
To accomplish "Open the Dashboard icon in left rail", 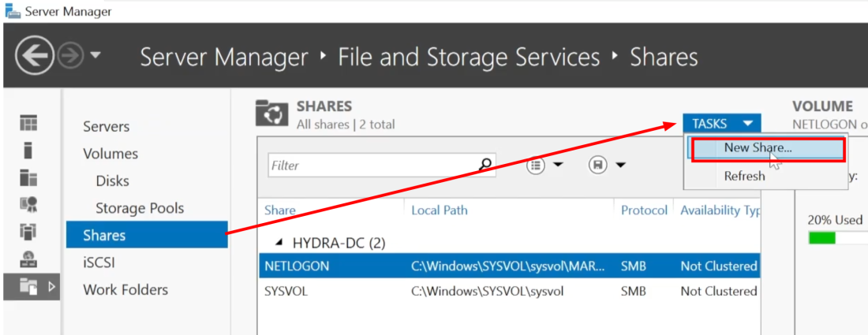I will click(29, 124).
